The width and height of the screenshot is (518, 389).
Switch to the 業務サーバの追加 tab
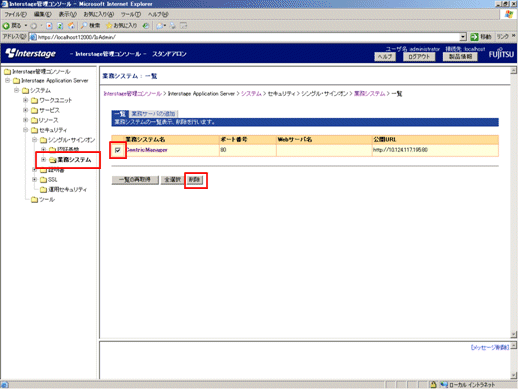[x=153, y=114]
